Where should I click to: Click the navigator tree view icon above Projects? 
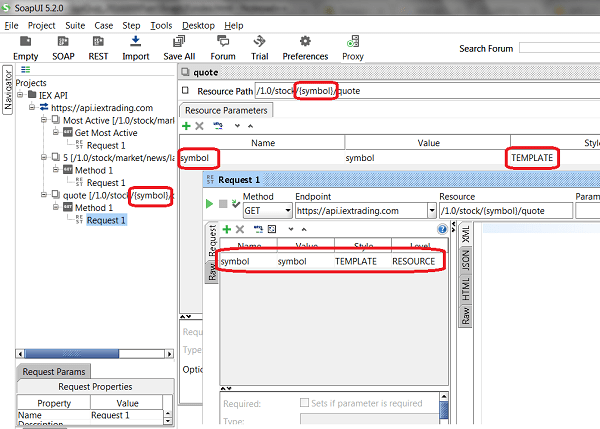[26, 69]
